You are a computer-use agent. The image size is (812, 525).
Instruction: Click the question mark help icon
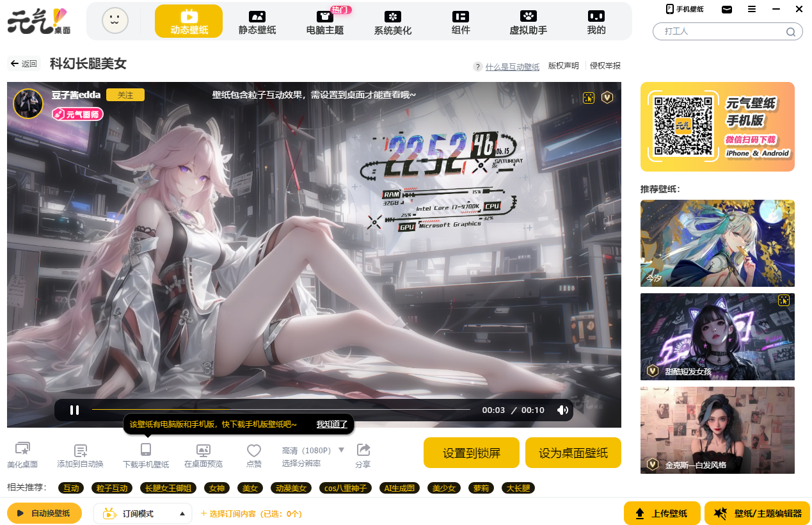477,67
